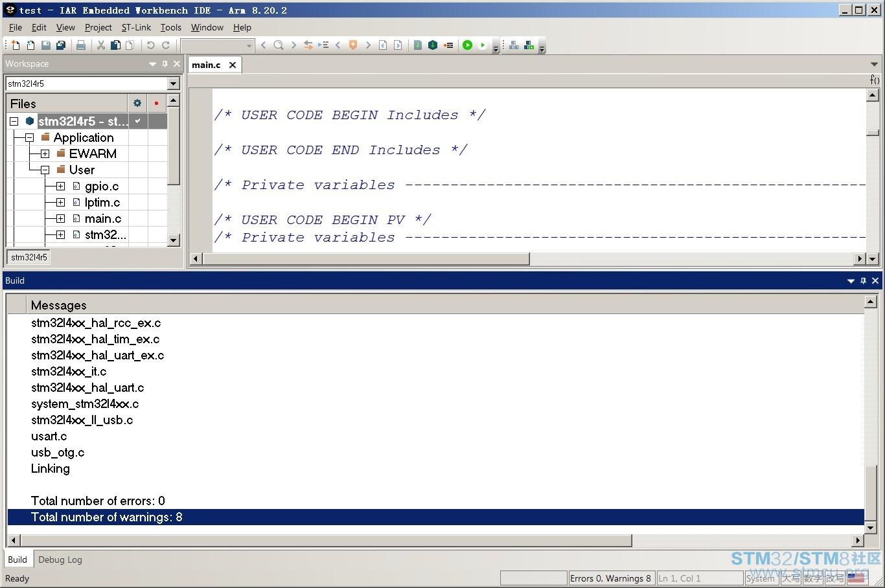The width and height of the screenshot is (885, 588).
Task: Collapse the Application folder
Action: coord(29,137)
